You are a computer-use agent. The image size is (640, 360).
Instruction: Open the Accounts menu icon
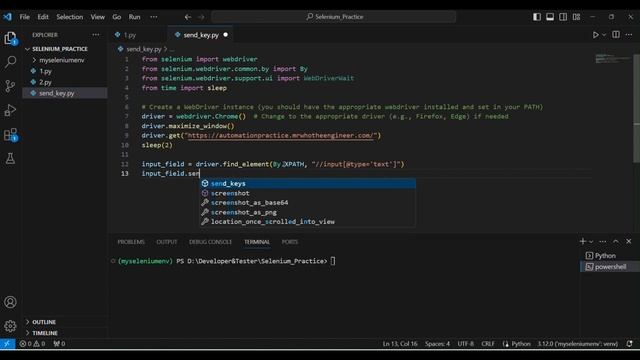pos(10,302)
